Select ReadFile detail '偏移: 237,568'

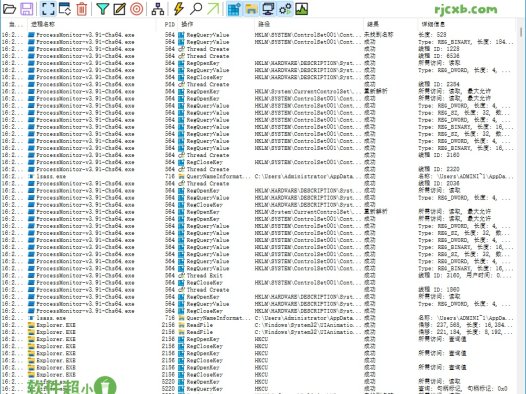tap(466, 325)
